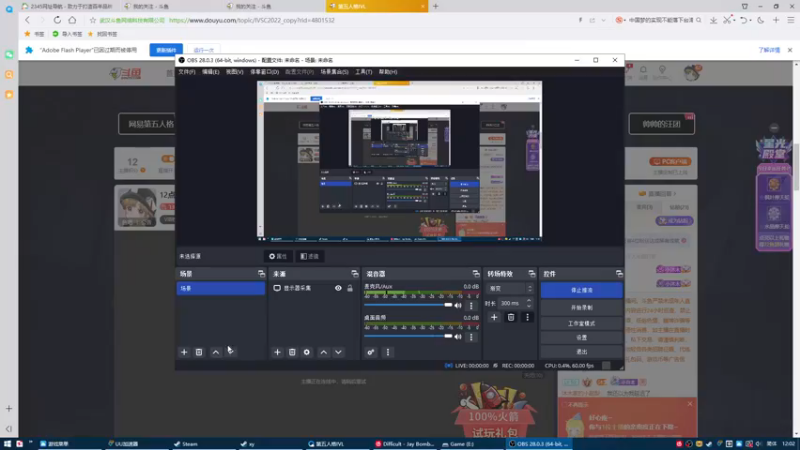Open Mic/Aux channel three-dot options
Viewport: 800px width, 450px height.
click(471, 306)
